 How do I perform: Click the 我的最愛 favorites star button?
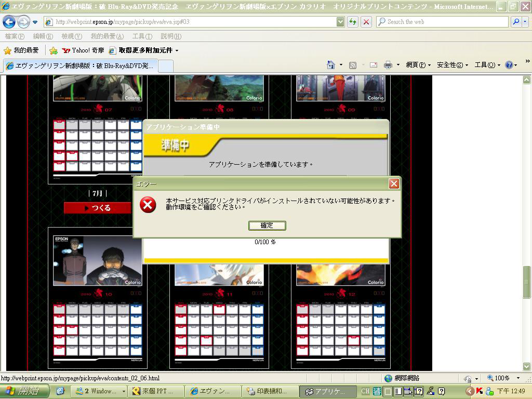coord(21,50)
